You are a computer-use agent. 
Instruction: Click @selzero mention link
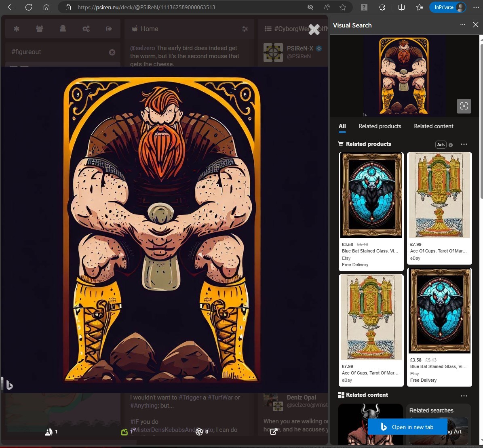(x=142, y=48)
